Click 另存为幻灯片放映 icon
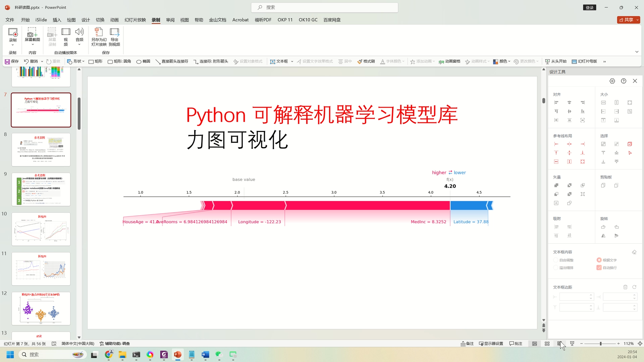The image size is (644, 362). coord(99,33)
